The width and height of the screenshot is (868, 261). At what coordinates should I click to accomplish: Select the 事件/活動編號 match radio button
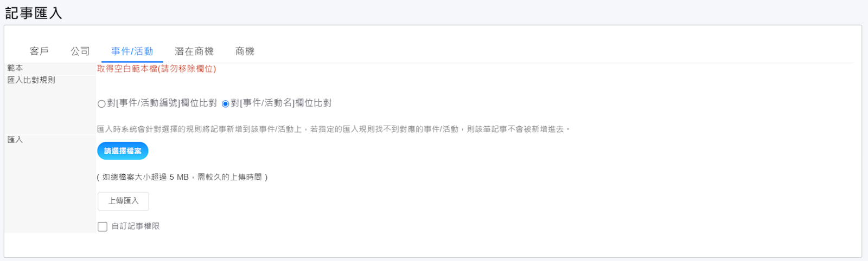click(101, 104)
